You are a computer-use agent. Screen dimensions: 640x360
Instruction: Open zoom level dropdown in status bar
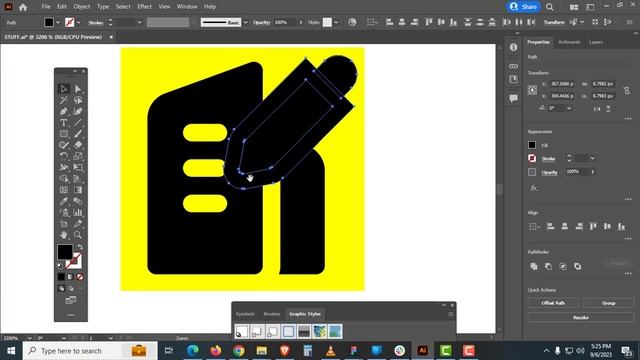29,338
